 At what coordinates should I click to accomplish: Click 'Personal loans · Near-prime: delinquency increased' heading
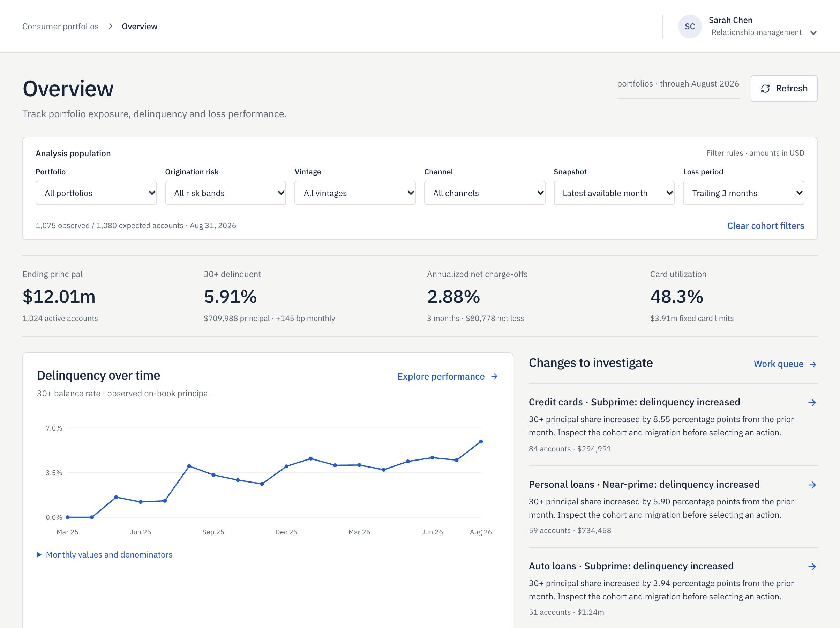pyautogui.click(x=644, y=484)
